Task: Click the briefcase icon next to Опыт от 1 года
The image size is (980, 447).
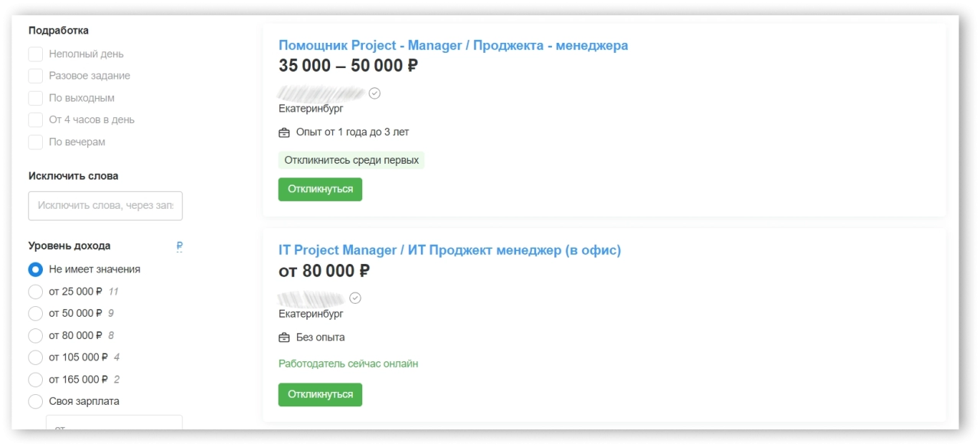Action: pos(283,132)
